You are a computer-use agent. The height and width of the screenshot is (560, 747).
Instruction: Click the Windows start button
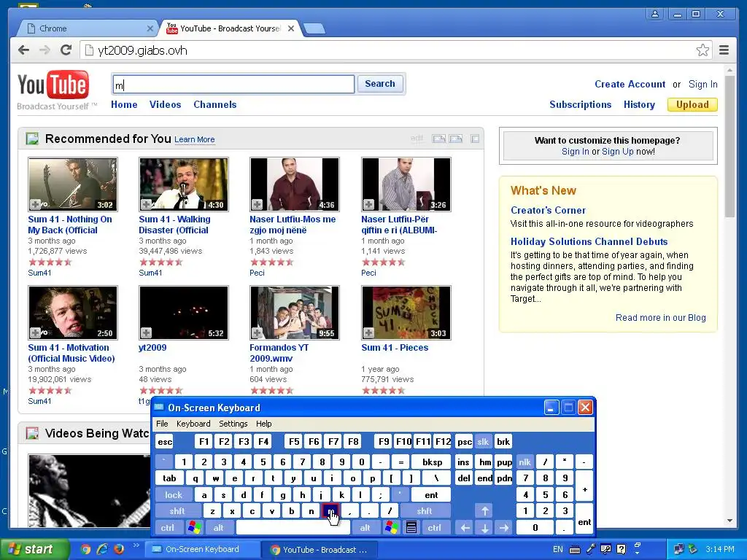pos(33,549)
